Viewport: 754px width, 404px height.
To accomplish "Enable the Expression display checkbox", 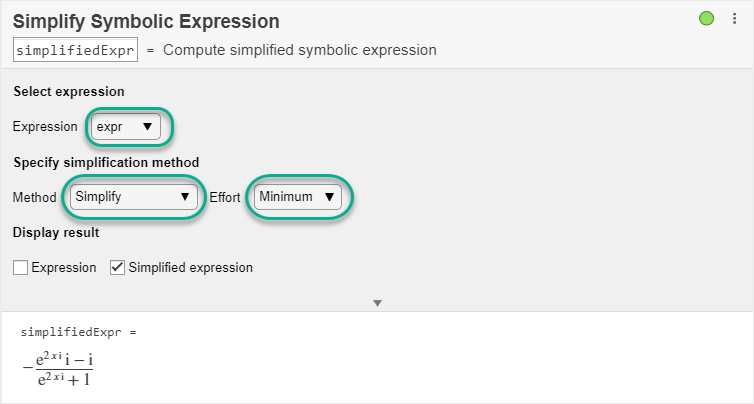I will coord(21,268).
